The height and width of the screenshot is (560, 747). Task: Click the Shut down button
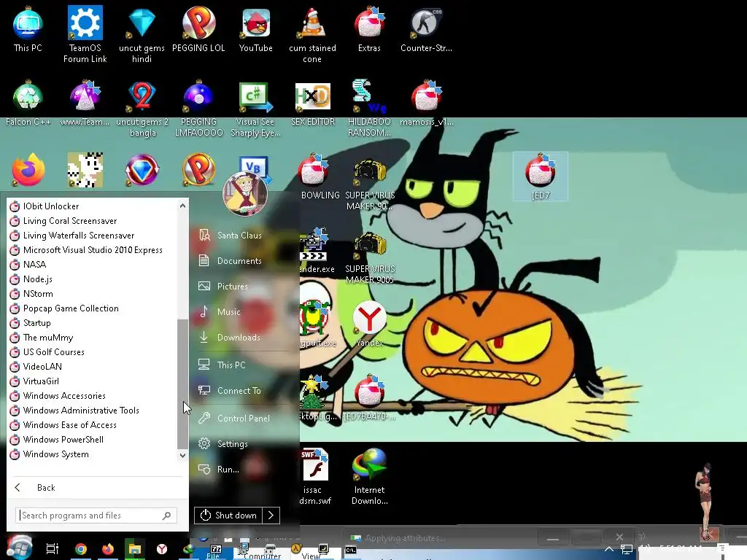point(228,516)
